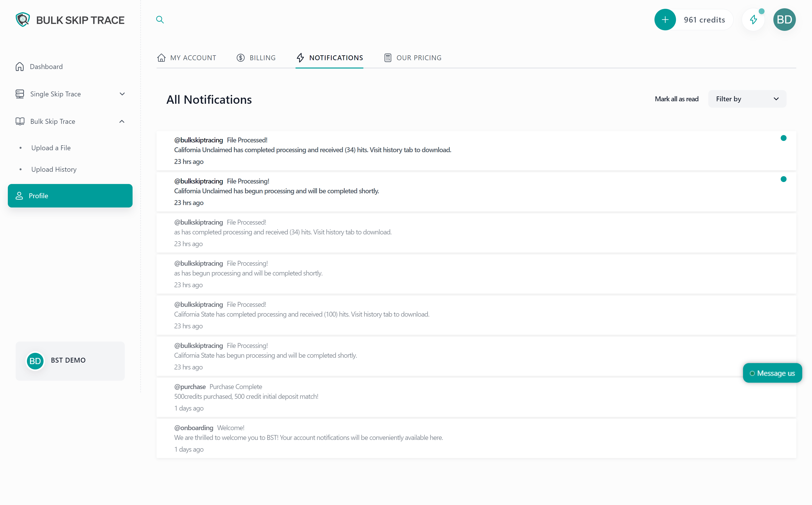Toggle read status on File Processing notification
812x505 pixels.
point(784,179)
